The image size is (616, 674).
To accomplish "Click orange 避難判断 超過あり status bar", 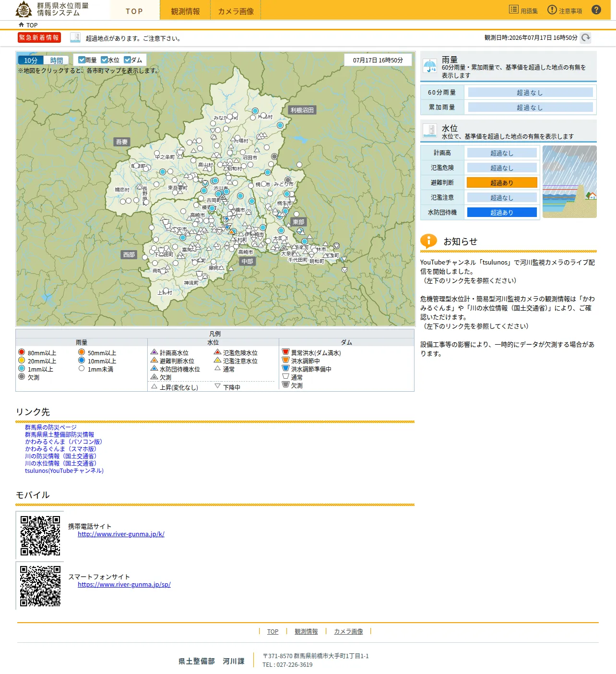I will click(x=502, y=182).
